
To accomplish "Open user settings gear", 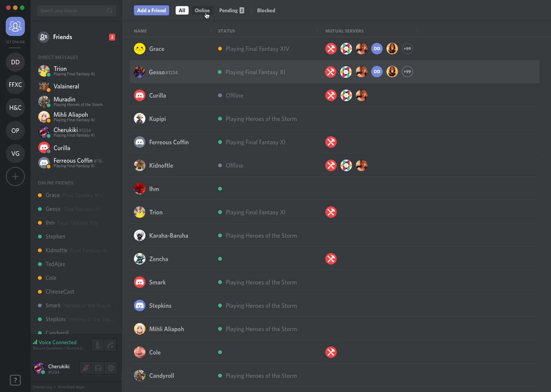I will point(111,368).
